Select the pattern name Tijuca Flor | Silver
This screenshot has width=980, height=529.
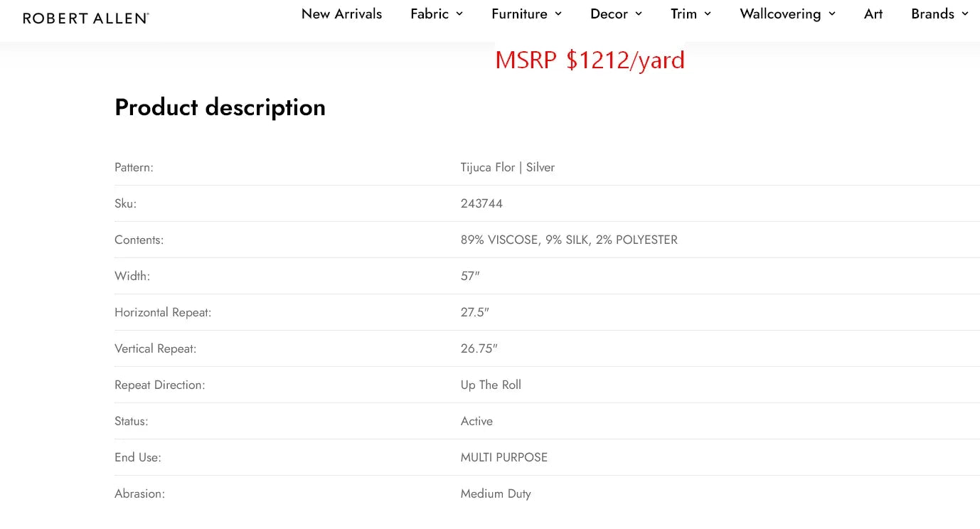[x=507, y=168]
